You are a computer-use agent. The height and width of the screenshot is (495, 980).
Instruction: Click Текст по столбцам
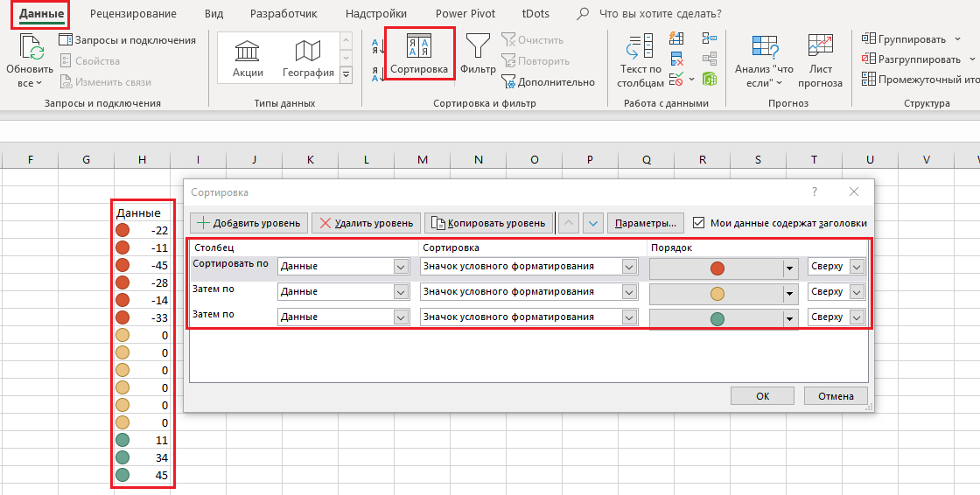[640, 60]
